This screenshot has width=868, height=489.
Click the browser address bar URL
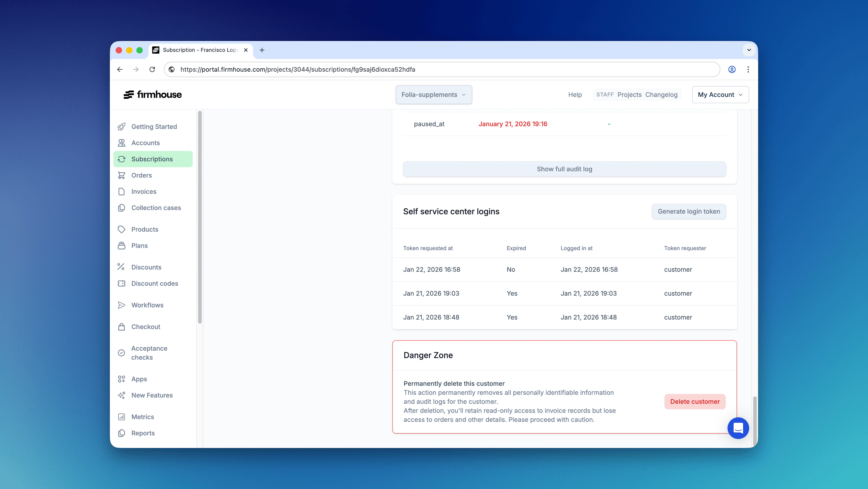tap(298, 69)
